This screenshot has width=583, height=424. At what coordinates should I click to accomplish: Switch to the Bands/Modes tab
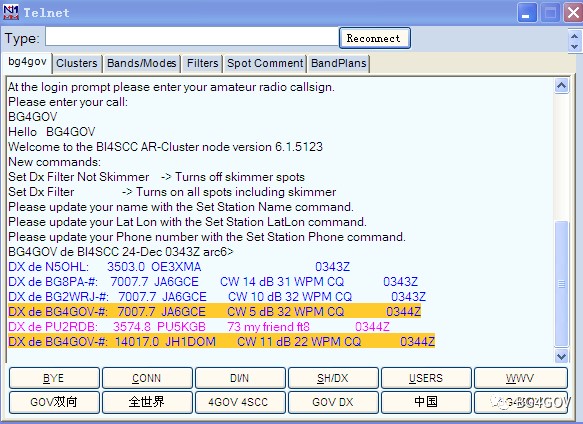141,63
